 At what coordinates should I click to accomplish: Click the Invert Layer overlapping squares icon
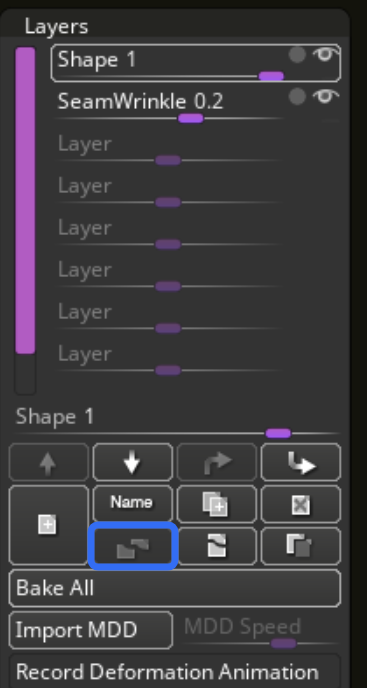coord(301,546)
